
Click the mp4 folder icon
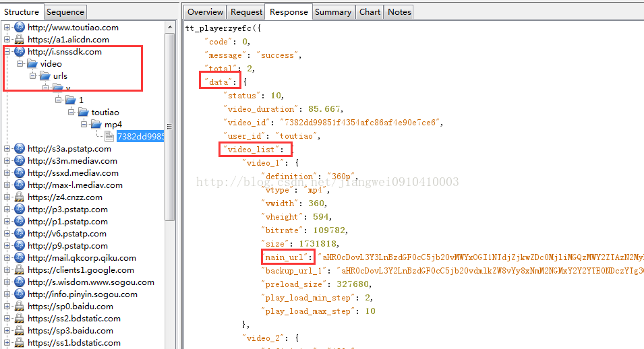click(96, 125)
